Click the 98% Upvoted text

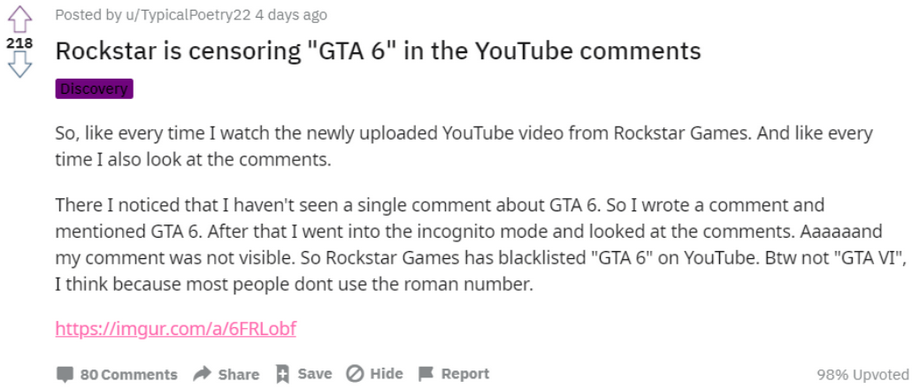(862, 374)
